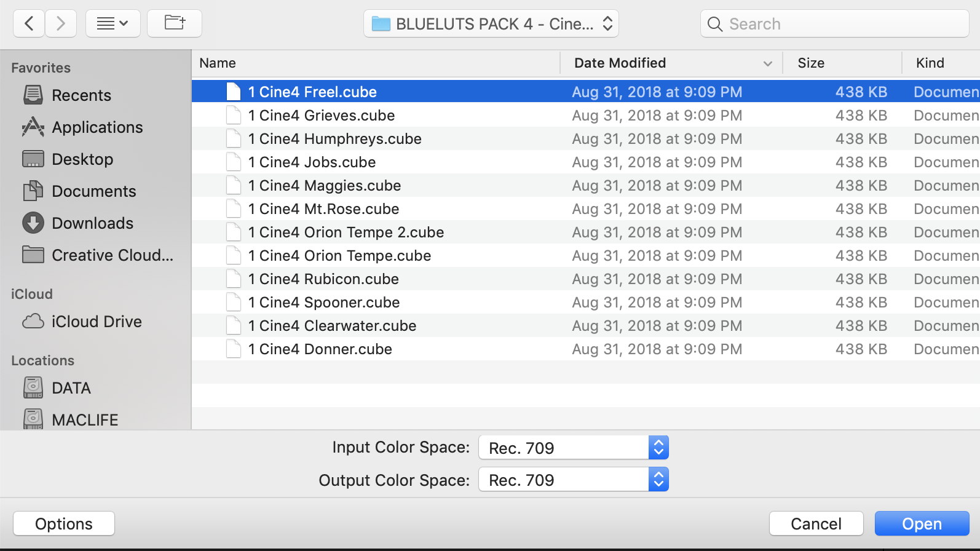This screenshot has width=980, height=551.
Task: Open the Recents sidebar shortcut
Action: point(81,95)
